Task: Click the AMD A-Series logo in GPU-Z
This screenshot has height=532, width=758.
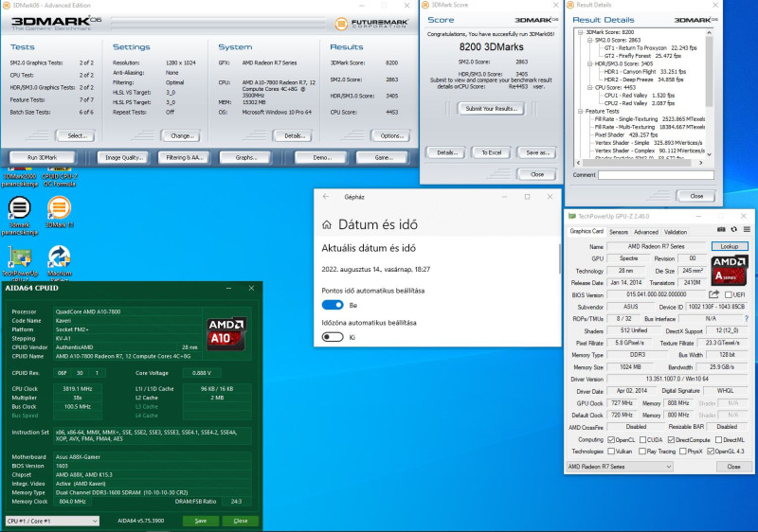Action: pyautogui.click(x=730, y=270)
